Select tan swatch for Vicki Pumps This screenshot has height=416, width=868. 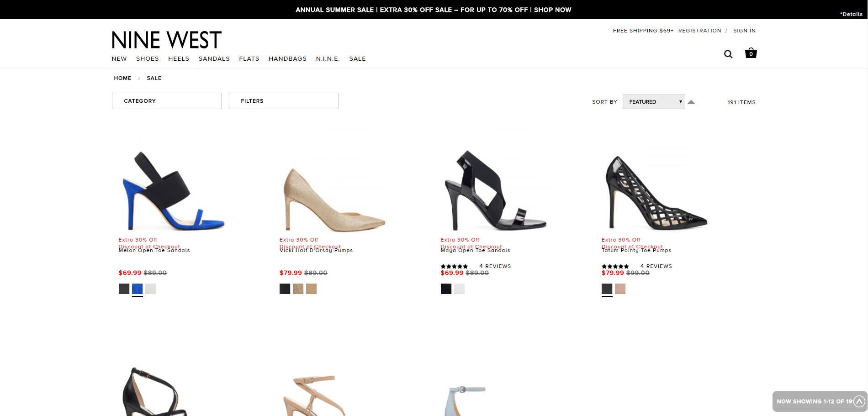click(312, 289)
